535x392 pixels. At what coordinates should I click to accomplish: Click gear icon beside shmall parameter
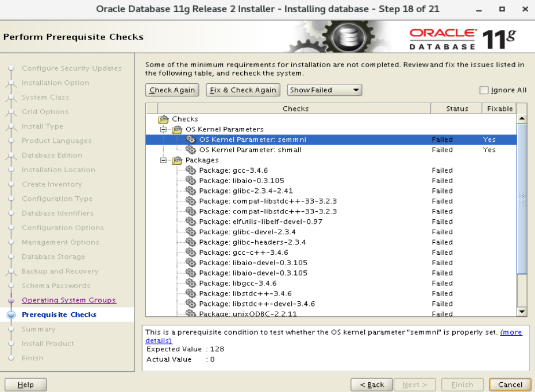tap(191, 150)
